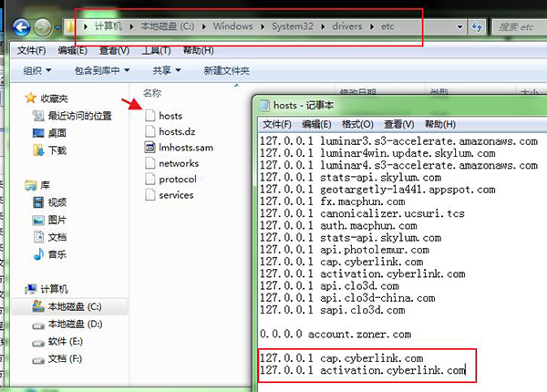Select the networks file icon
This screenshot has height=392, width=547.
(150, 163)
